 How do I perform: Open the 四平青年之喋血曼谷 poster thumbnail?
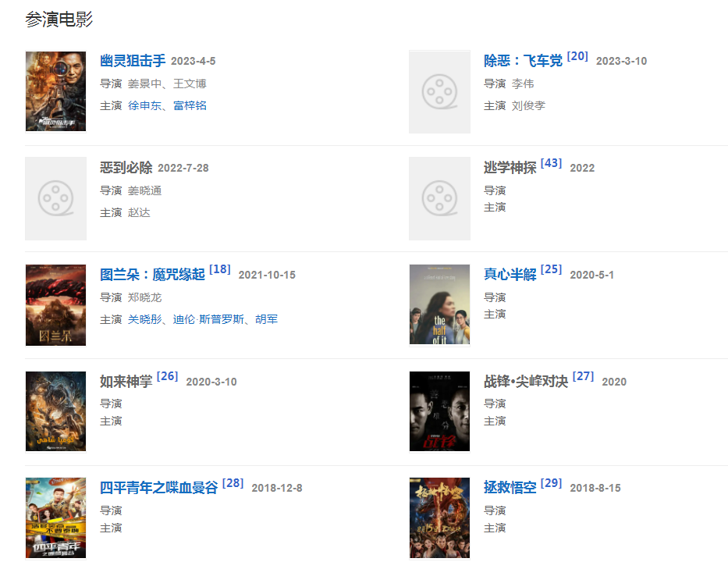pyautogui.click(x=55, y=518)
